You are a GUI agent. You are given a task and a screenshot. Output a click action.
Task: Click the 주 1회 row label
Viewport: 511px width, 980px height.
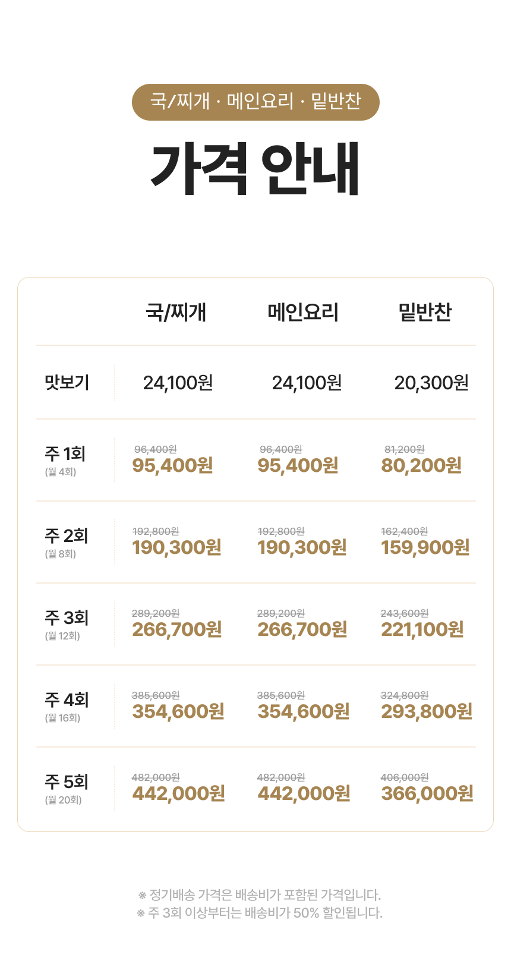pyautogui.click(x=65, y=455)
